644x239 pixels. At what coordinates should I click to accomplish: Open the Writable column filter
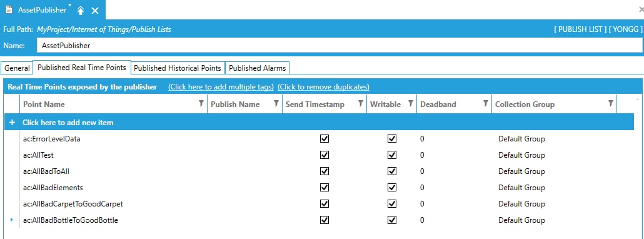tap(410, 103)
